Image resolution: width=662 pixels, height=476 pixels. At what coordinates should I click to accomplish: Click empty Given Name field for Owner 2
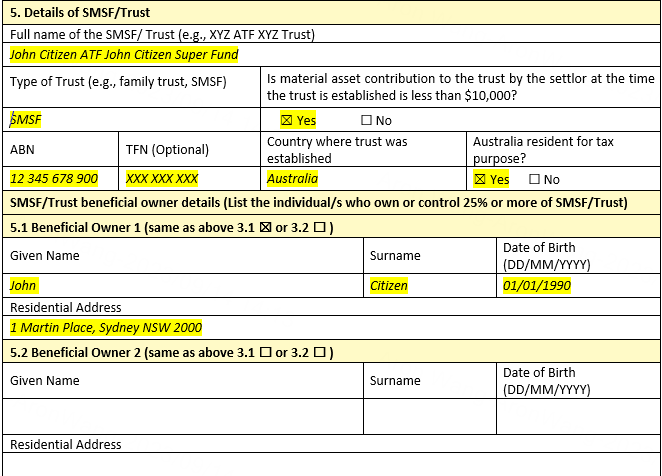tap(183, 416)
